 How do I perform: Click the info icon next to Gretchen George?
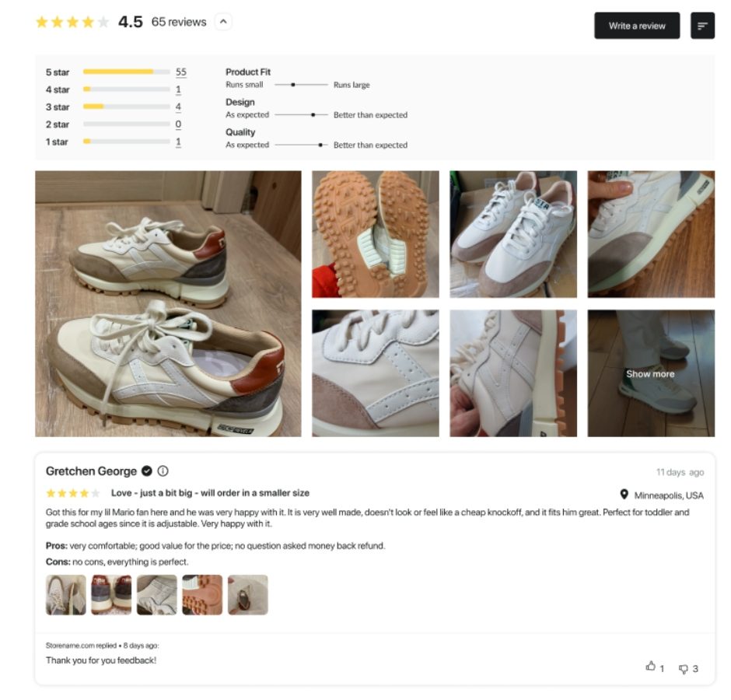point(163,471)
